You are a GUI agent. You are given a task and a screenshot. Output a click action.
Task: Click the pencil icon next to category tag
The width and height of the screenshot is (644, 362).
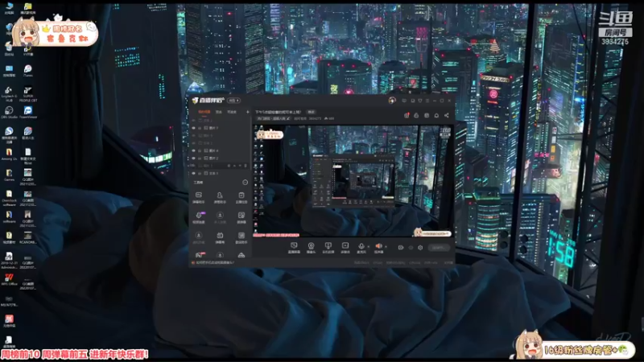click(x=288, y=118)
